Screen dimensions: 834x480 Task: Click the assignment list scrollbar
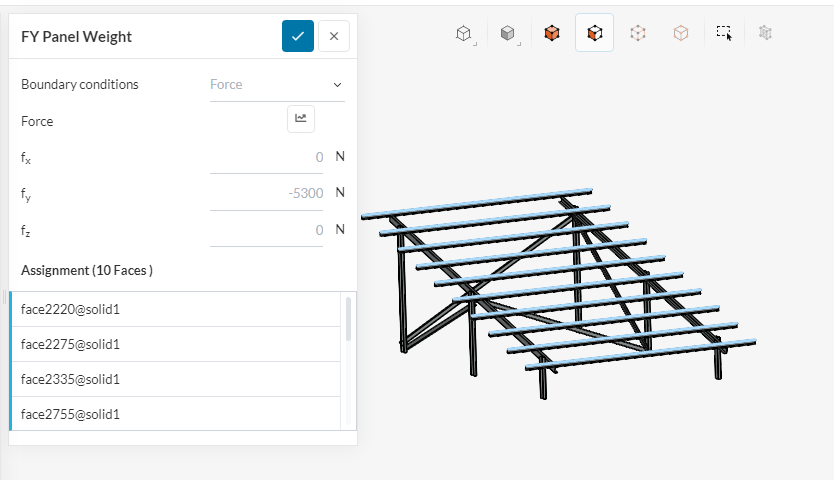[x=348, y=318]
